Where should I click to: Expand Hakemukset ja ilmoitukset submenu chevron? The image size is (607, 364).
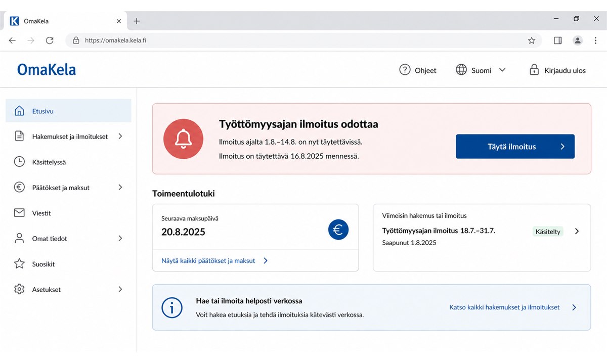(120, 136)
